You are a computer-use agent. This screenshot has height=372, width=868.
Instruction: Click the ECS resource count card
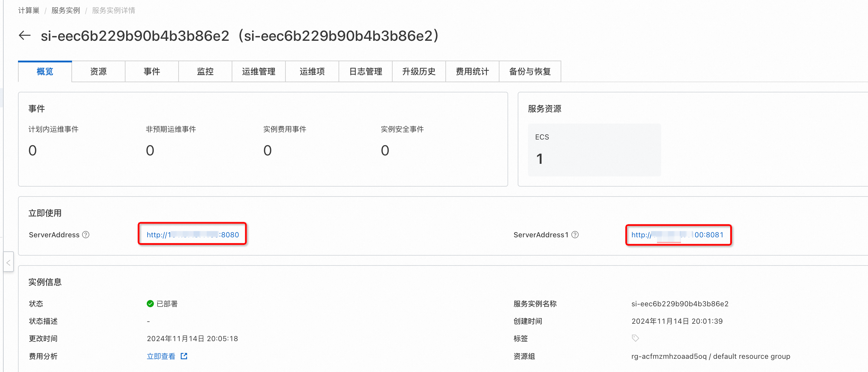pyautogui.click(x=594, y=150)
